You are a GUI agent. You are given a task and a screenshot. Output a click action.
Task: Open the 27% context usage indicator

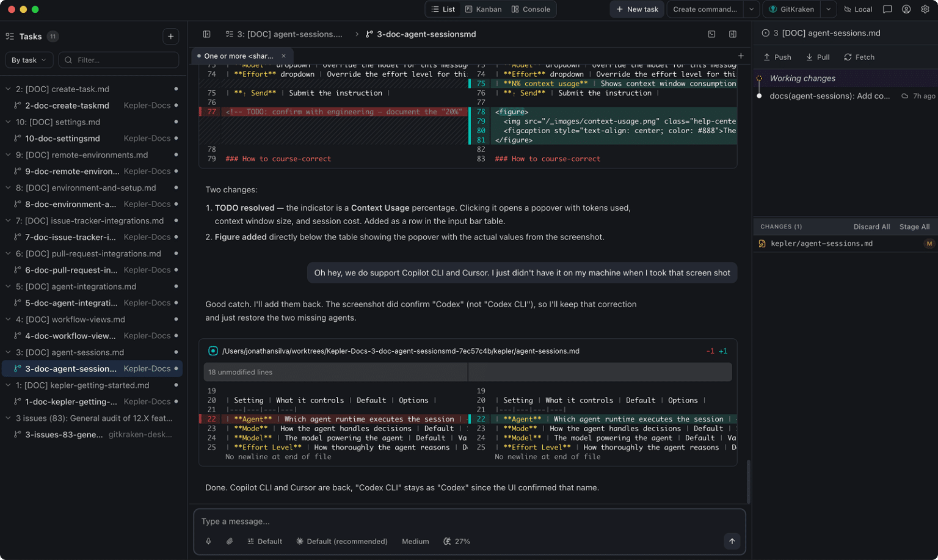click(457, 541)
